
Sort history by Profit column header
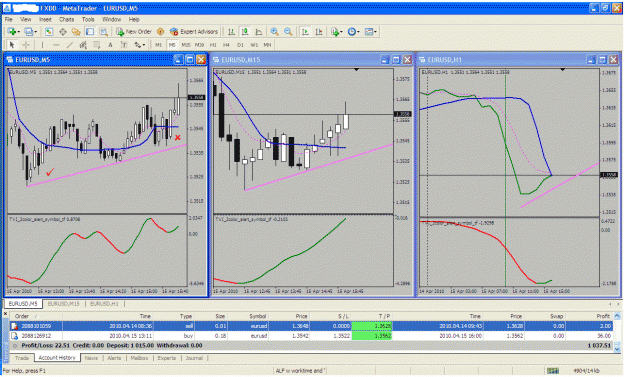coord(589,316)
